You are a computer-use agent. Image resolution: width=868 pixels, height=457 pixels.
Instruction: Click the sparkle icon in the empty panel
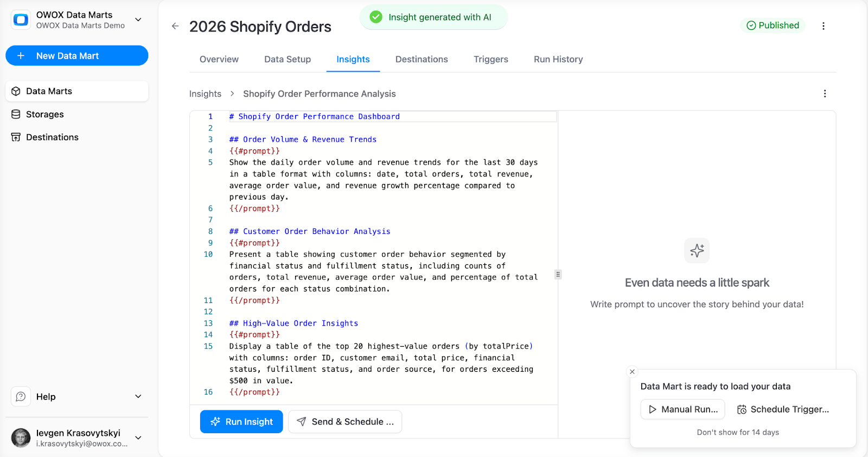click(x=697, y=250)
